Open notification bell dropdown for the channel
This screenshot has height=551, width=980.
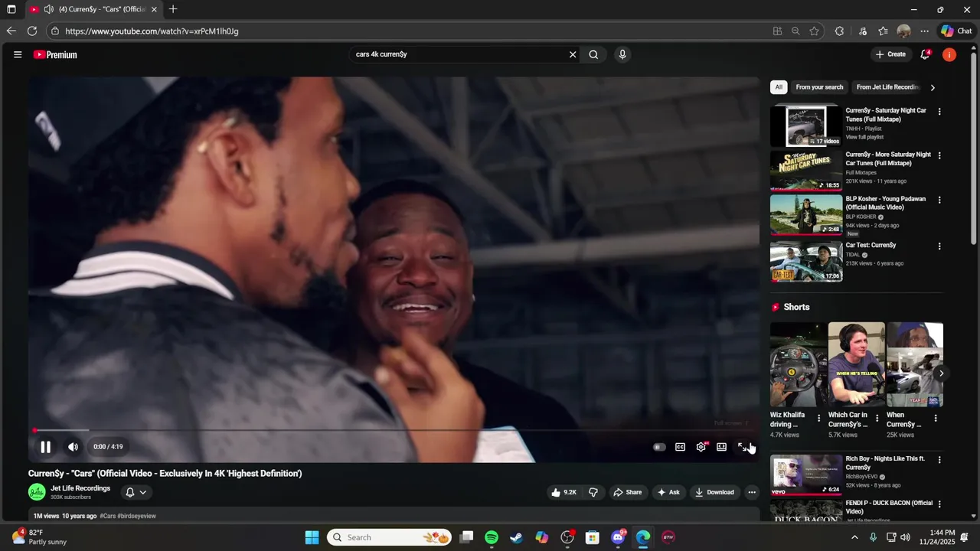135,492
